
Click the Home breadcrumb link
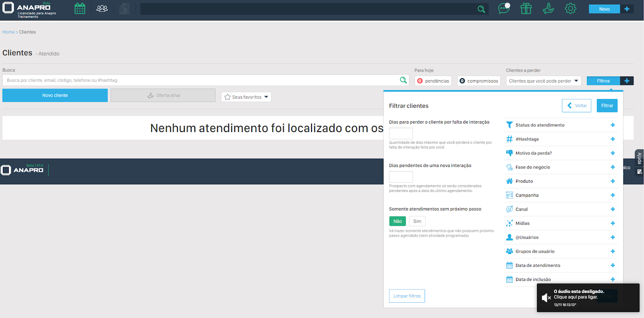point(8,32)
